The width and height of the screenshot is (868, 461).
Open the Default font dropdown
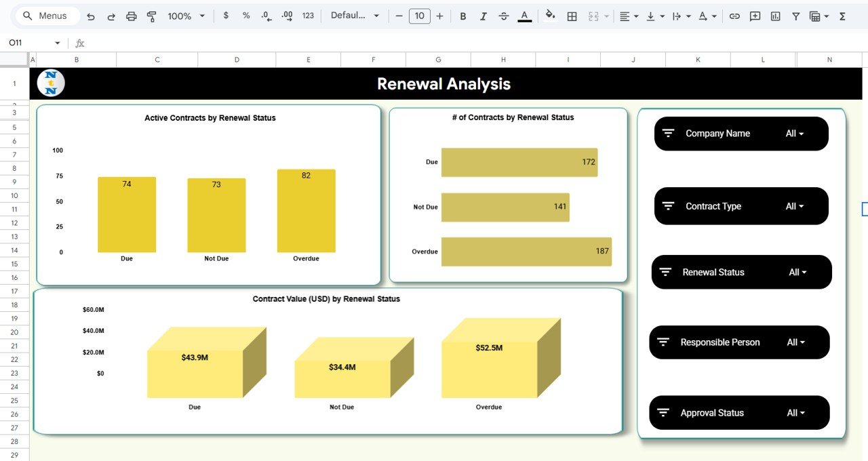tap(355, 16)
